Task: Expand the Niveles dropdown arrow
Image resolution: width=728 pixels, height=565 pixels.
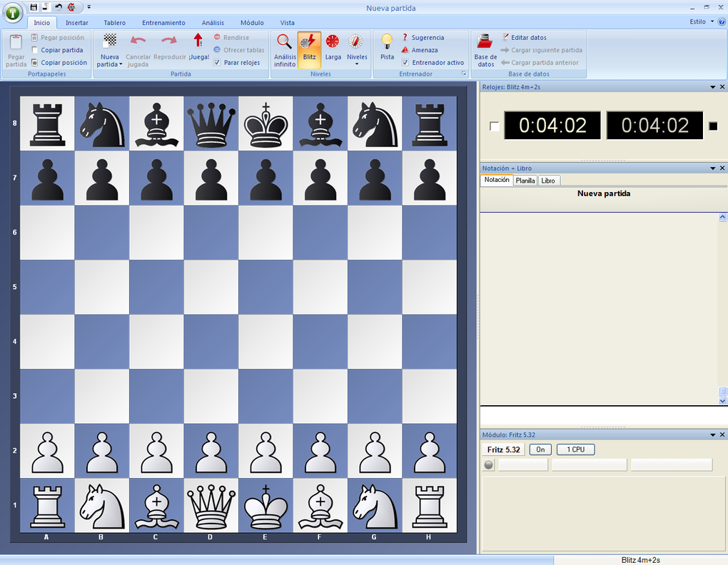Action: tap(357, 64)
